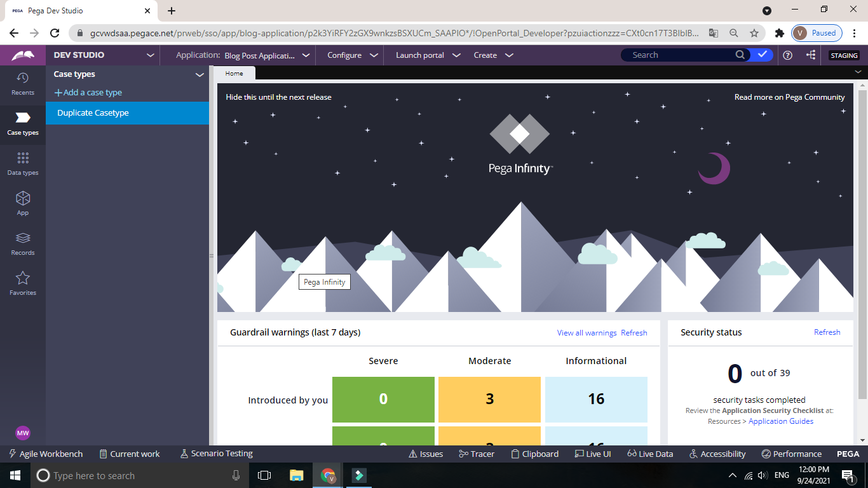Open Agile Workbench

click(x=46, y=454)
